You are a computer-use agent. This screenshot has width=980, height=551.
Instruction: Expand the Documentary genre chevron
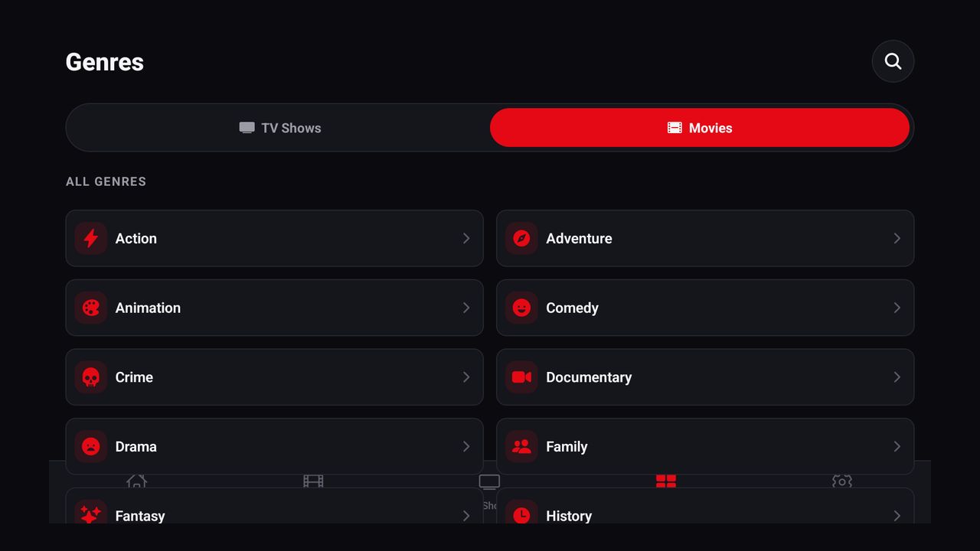coord(897,377)
